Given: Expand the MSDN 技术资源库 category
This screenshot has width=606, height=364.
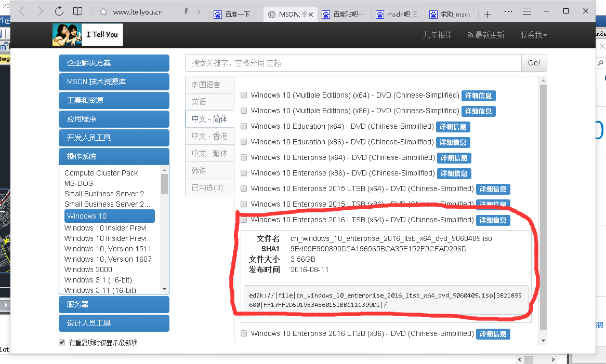Looking at the screenshot, I should pyautogui.click(x=114, y=82).
